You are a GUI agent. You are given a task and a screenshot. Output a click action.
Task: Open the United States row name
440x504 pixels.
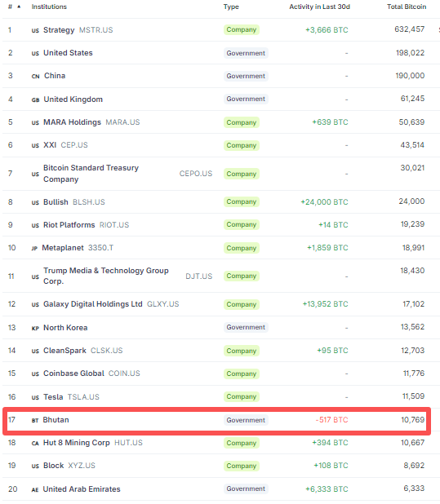click(x=68, y=53)
